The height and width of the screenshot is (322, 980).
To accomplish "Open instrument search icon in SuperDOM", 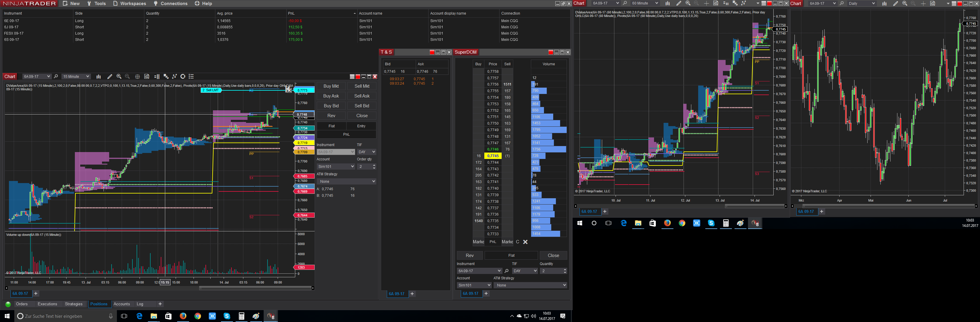I will pyautogui.click(x=506, y=271).
